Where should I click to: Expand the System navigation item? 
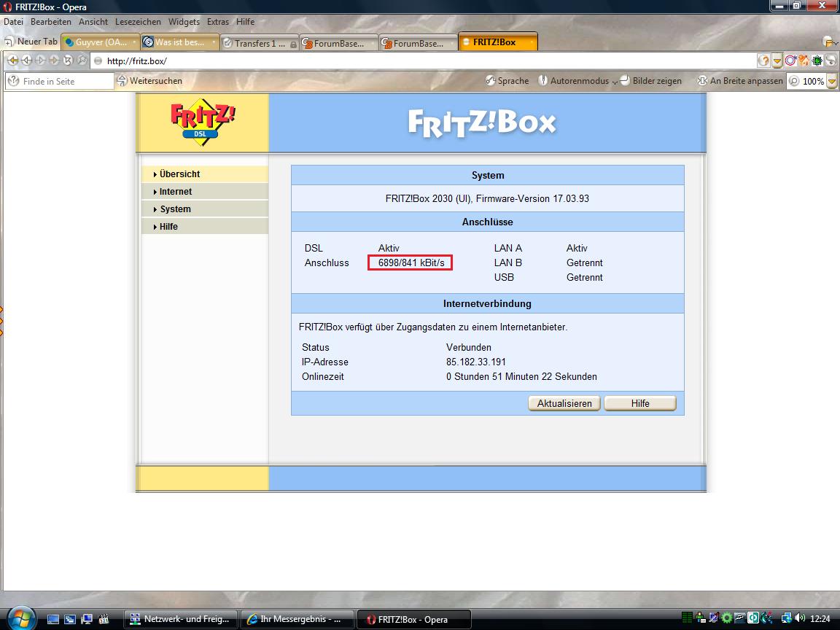tap(205, 209)
